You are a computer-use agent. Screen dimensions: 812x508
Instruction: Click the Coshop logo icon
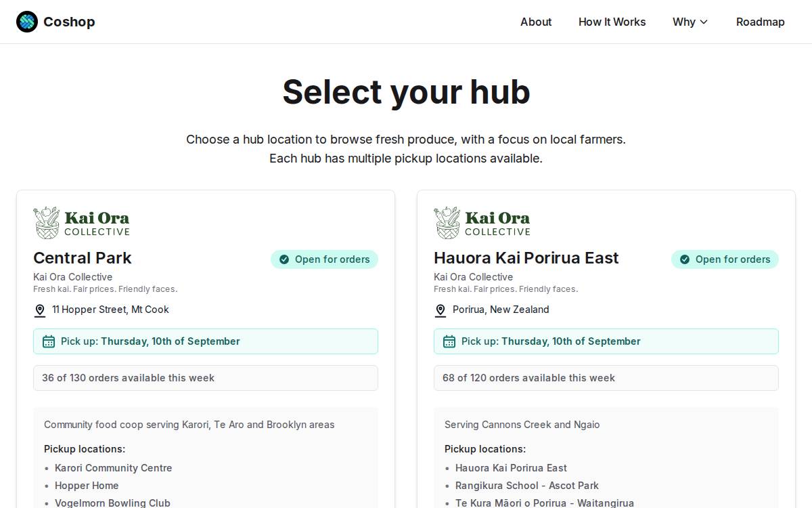point(27,22)
